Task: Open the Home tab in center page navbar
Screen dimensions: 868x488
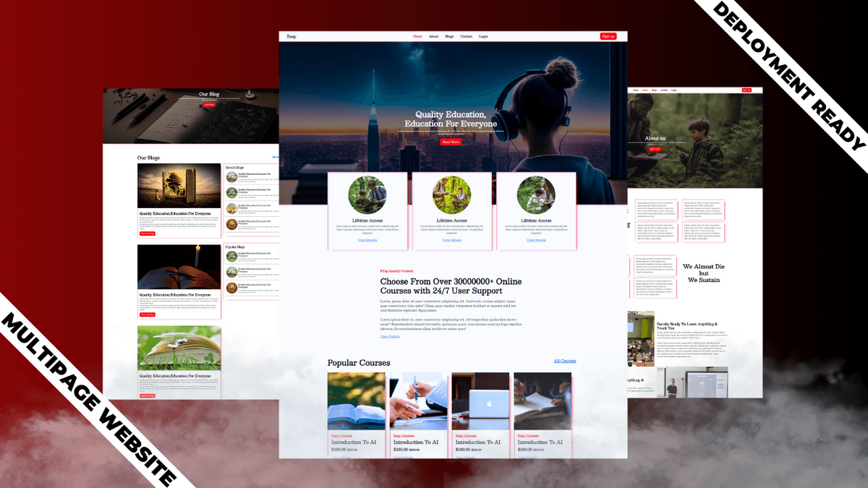Action: tap(417, 36)
